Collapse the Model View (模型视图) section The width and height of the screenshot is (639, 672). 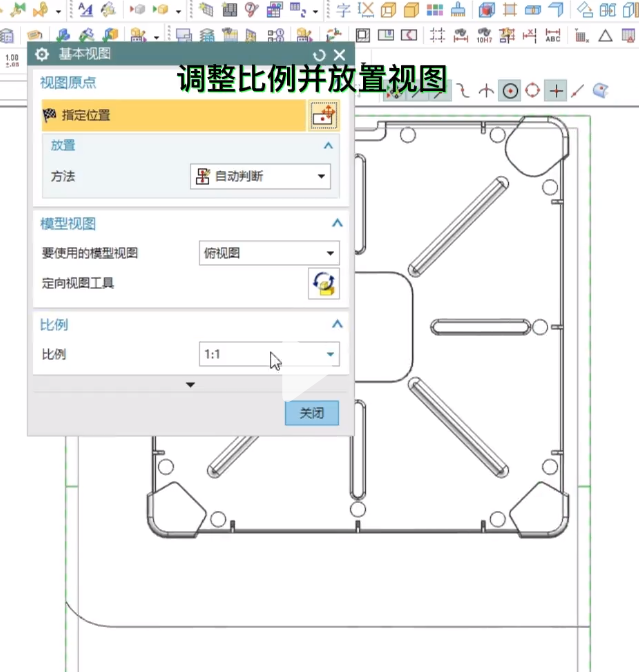click(x=337, y=223)
